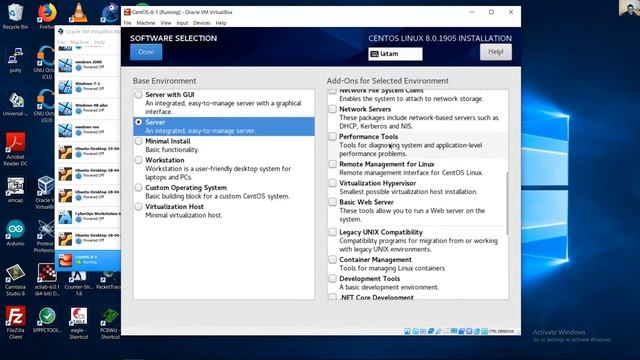This screenshot has width=640, height=360.
Task: Enable Remote Management for Linux add-on
Action: 333,164
